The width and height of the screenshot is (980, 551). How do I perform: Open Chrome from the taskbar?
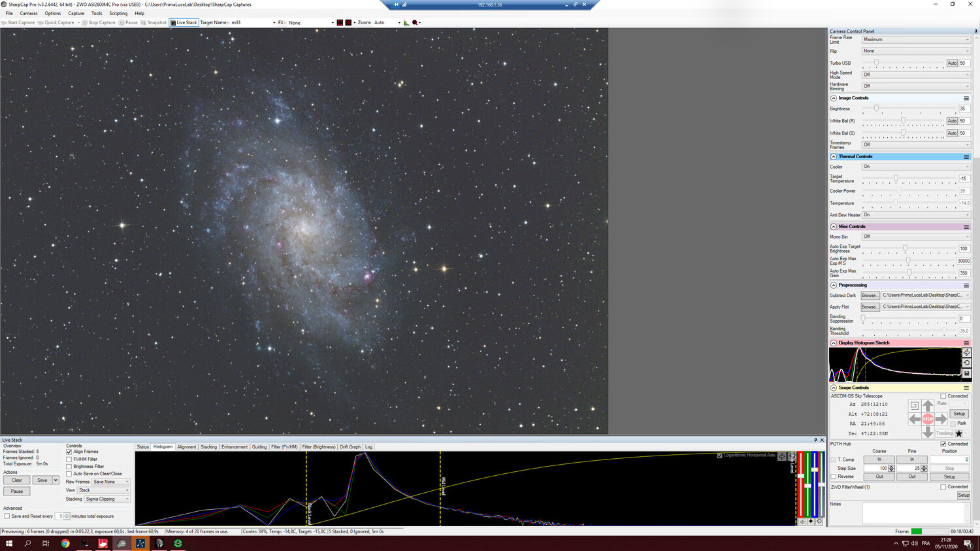point(65,543)
